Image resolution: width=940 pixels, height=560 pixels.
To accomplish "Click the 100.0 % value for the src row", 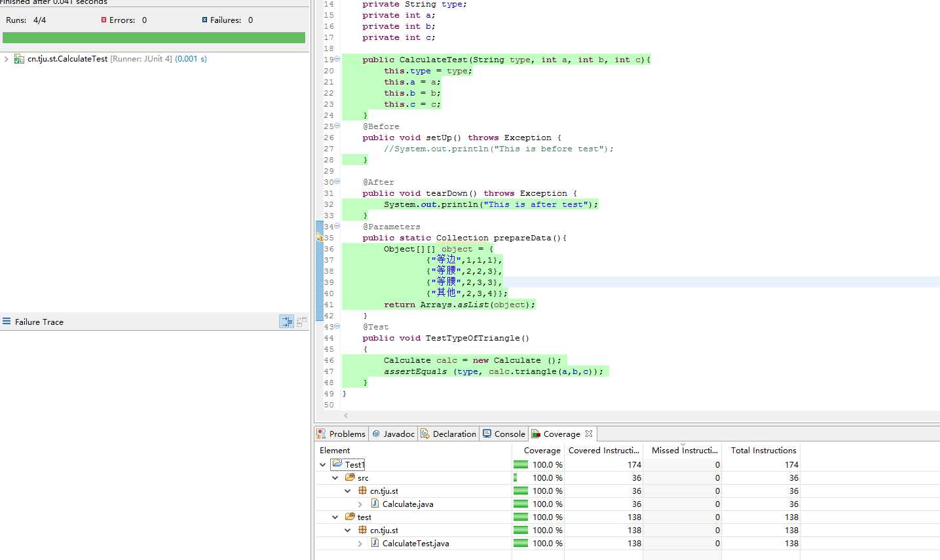I will (548, 477).
